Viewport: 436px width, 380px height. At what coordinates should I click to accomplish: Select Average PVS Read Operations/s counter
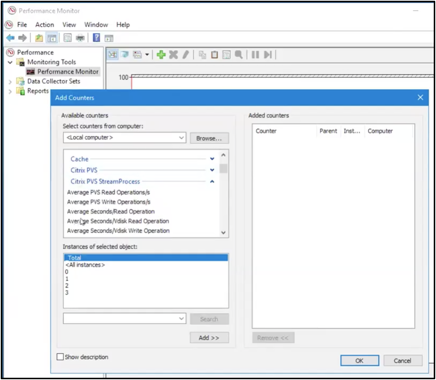[108, 192]
